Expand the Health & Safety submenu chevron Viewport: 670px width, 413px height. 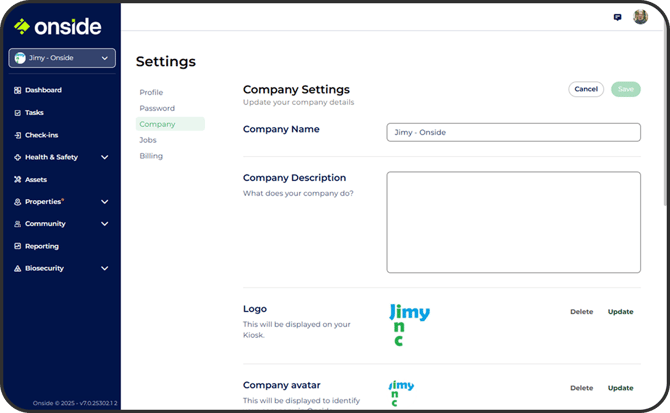coord(104,157)
